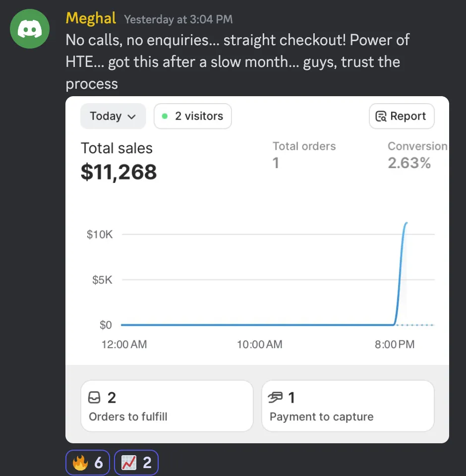Click the $11,268 total sales figure

(118, 172)
